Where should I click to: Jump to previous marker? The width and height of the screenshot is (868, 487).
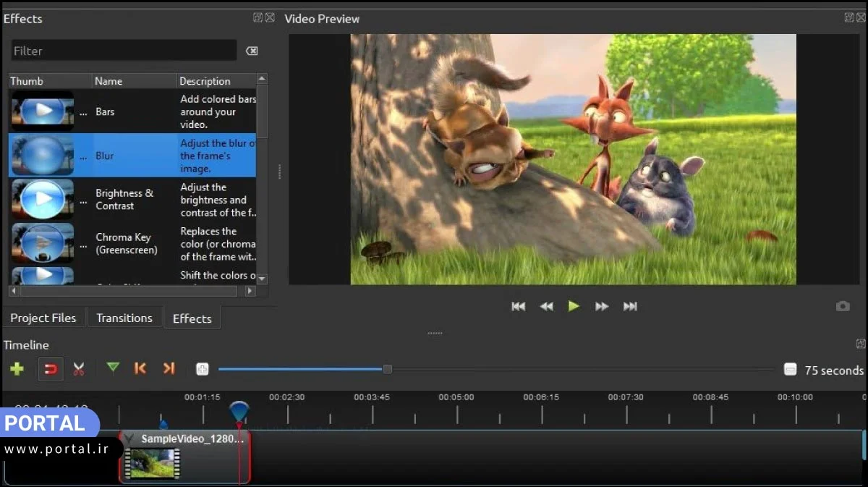(140, 368)
